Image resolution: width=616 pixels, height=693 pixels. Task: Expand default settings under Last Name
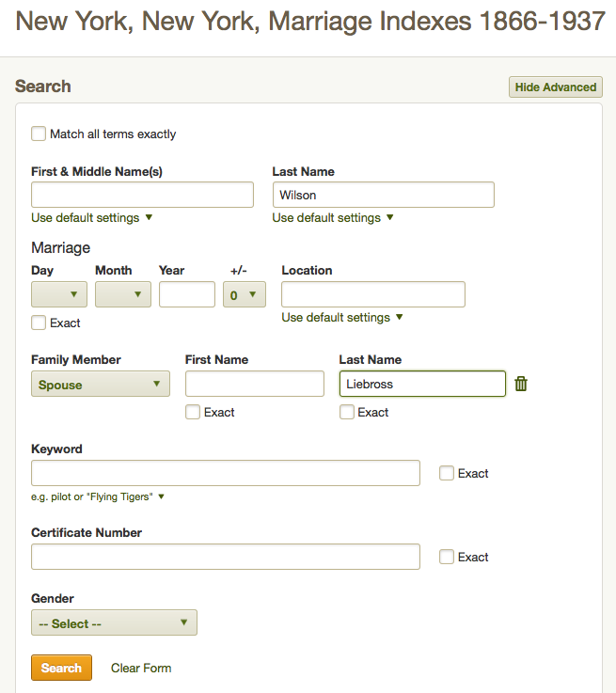tap(332, 217)
